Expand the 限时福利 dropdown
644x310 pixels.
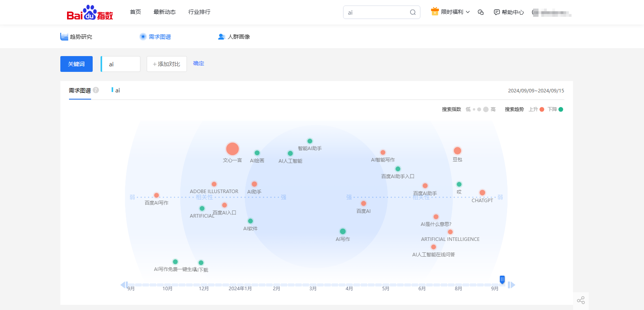[450, 12]
